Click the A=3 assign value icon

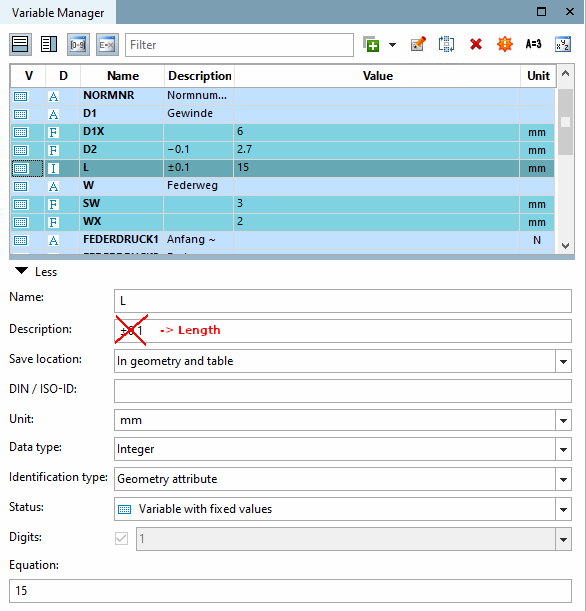point(533,44)
